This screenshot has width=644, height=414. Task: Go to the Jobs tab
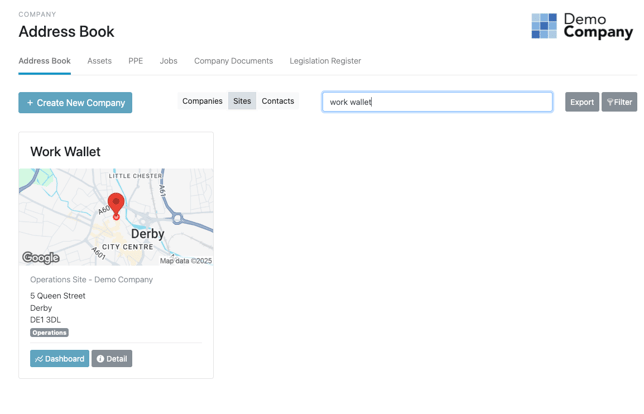pyautogui.click(x=168, y=61)
